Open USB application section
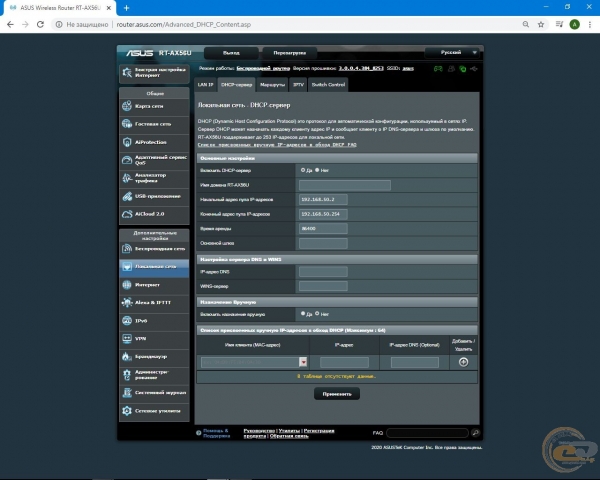This screenshot has height=480, width=600. point(154,196)
